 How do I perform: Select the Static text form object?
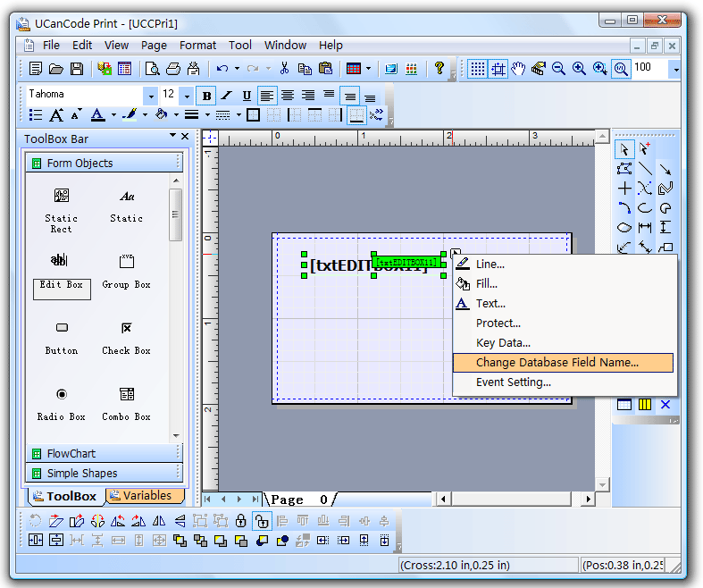[x=127, y=206]
